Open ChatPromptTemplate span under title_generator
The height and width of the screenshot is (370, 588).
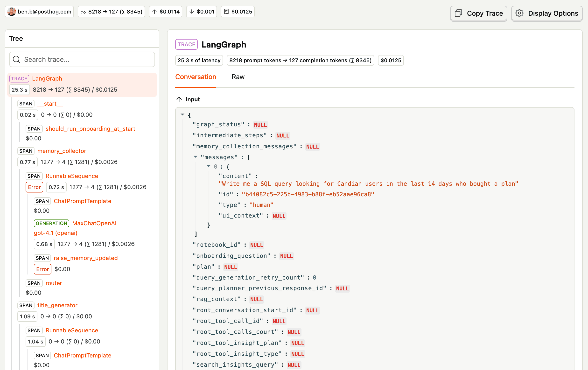82,355
